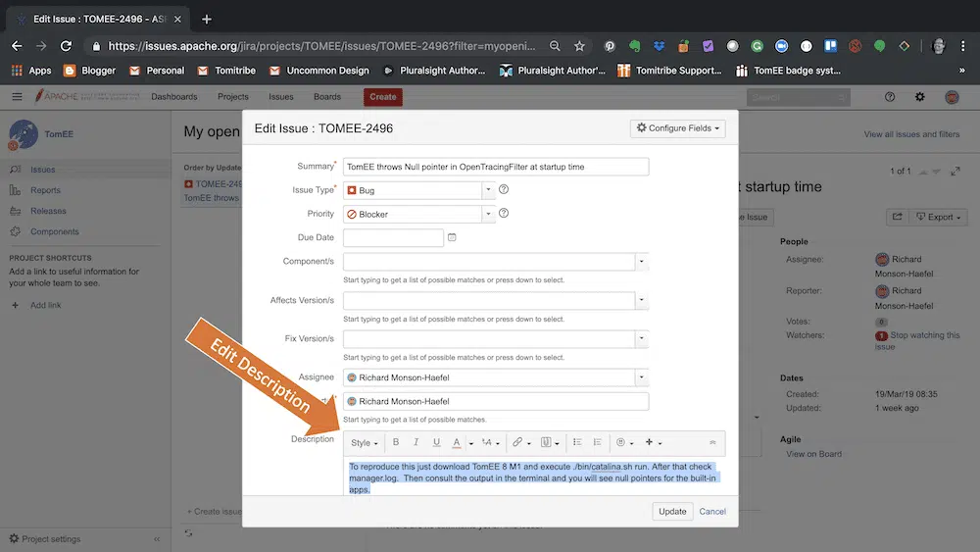Image resolution: width=980 pixels, height=552 pixels.
Task: Go back in the browser
Action: [17, 46]
